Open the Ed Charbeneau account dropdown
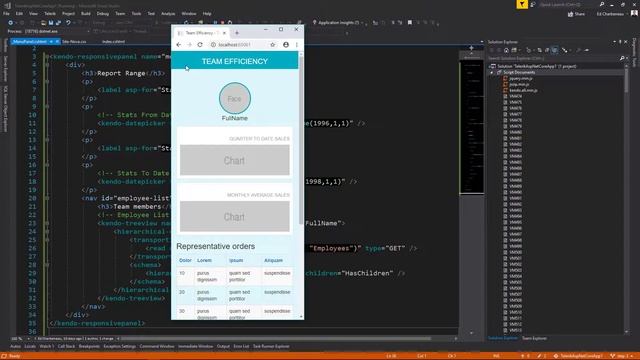The height and width of the screenshot is (360, 640). (x=612, y=14)
